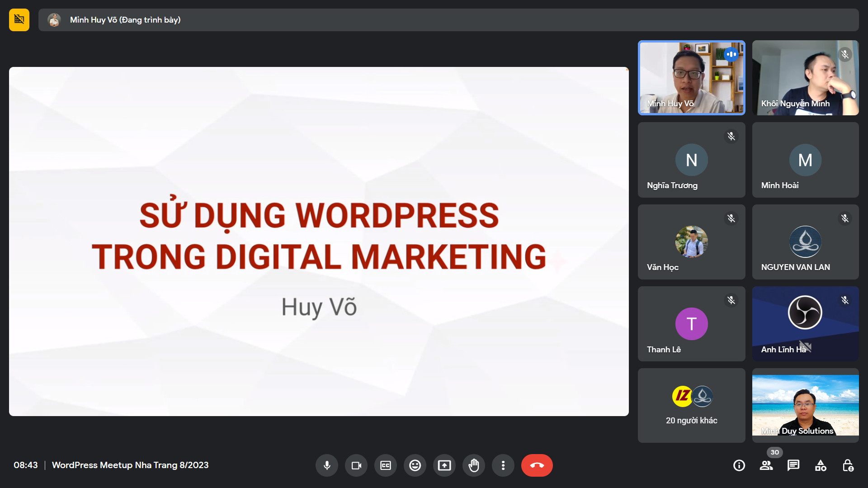Expand the 20 người khác tile
This screenshot has height=488, width=868.
tap(691, 405)
